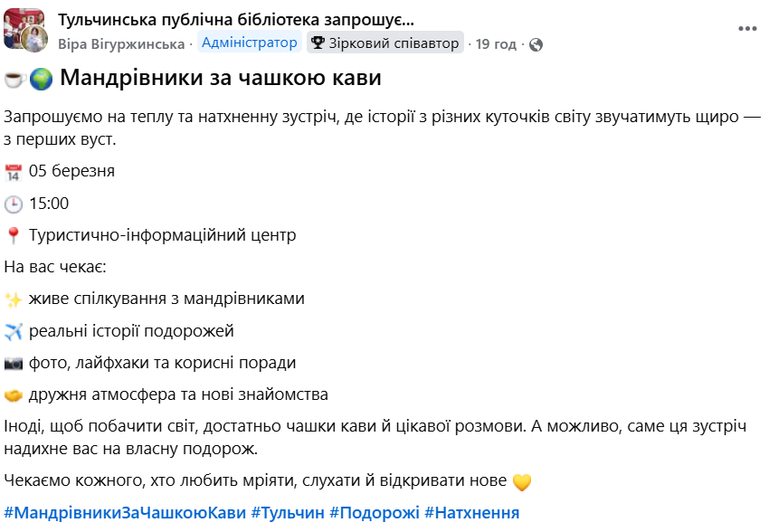Click the 19 год timestamp
Viewport: 769px width, 532px height.
coord(496,43)
